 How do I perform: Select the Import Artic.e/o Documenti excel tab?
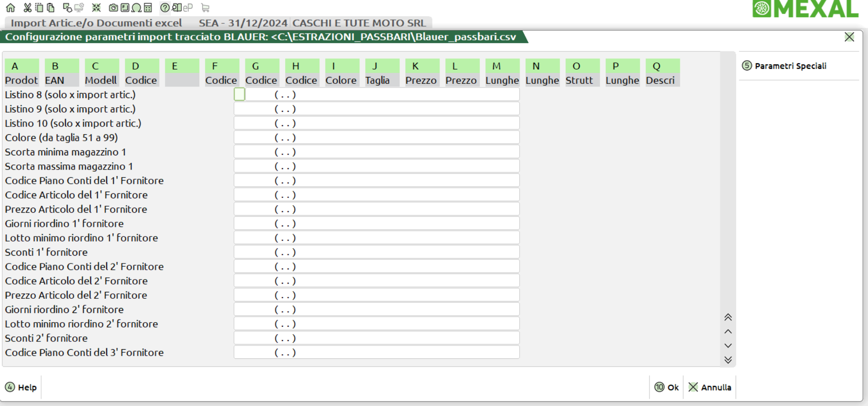pyautogui.click(x=96, y=23)
